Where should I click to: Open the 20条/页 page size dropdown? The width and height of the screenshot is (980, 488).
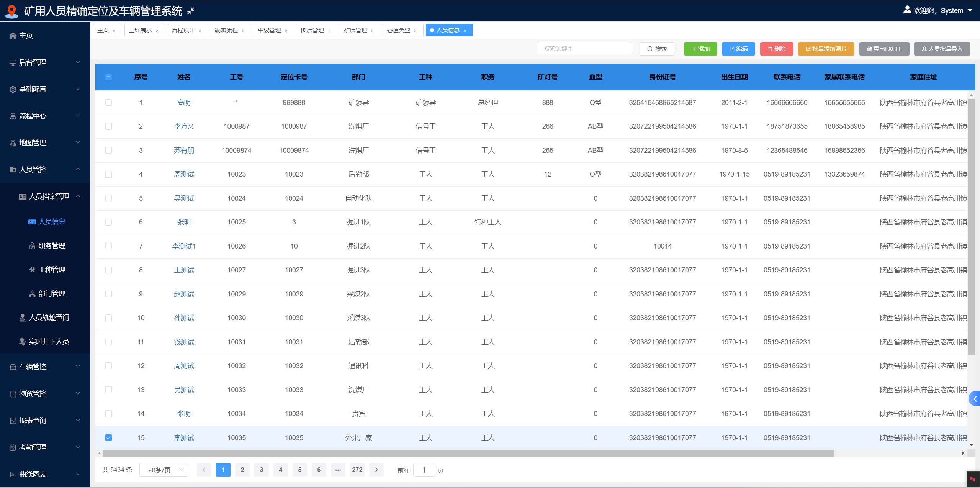(164, 470)
